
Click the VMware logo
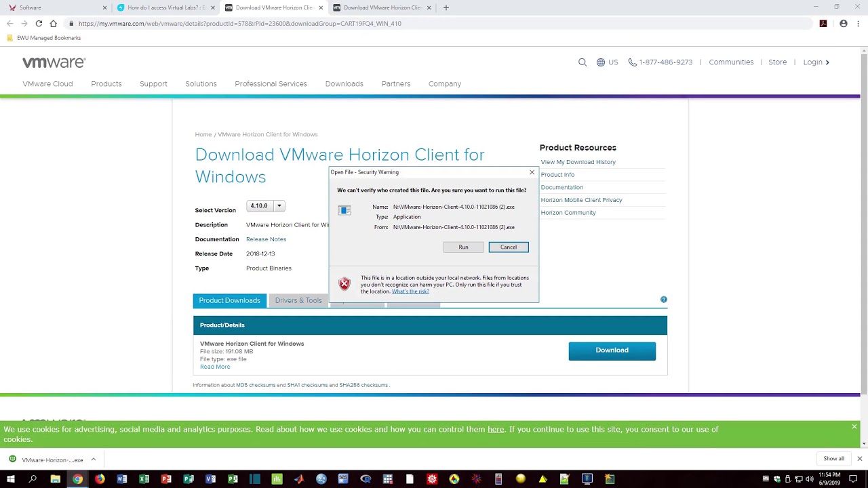coord(54,62)
